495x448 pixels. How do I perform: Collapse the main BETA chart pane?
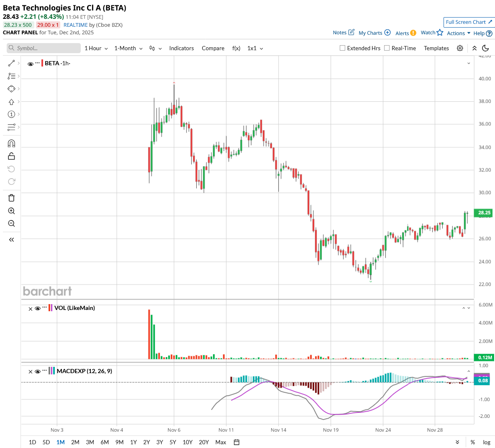469,64
